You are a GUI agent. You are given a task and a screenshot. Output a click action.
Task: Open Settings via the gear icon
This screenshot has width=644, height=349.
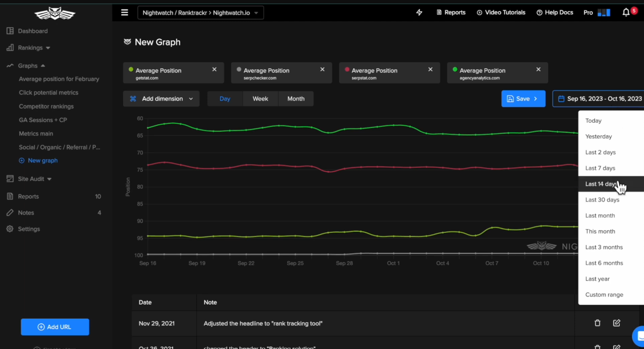(x=9, y=228)
